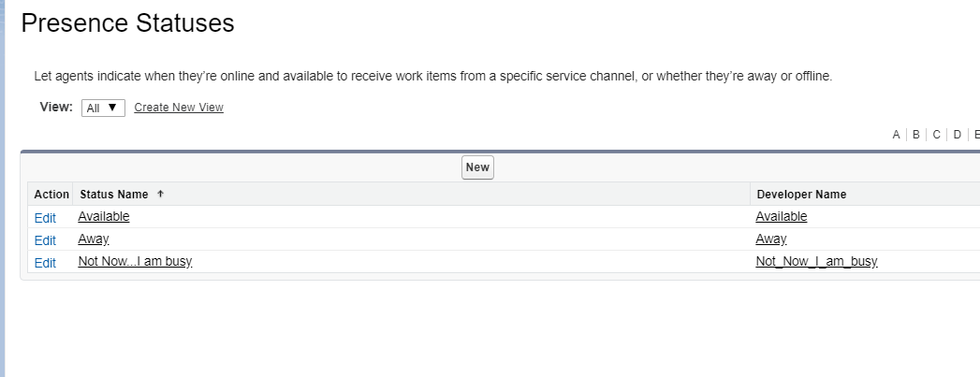The height and width of the screenshot is (377, 980).
Task: Click the sort arrow beside Status Name
Action: 160,195
